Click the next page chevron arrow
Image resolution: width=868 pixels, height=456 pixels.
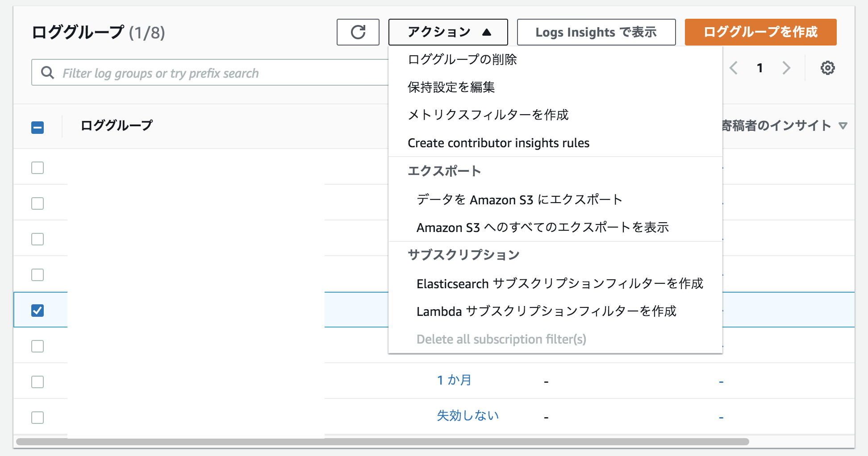tap(787, 68)
